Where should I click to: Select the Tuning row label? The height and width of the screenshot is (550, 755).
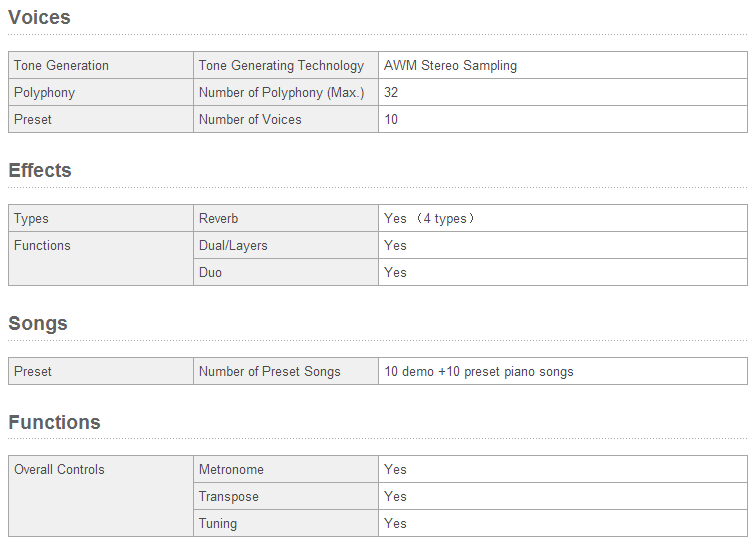click(x=218, y=524)
